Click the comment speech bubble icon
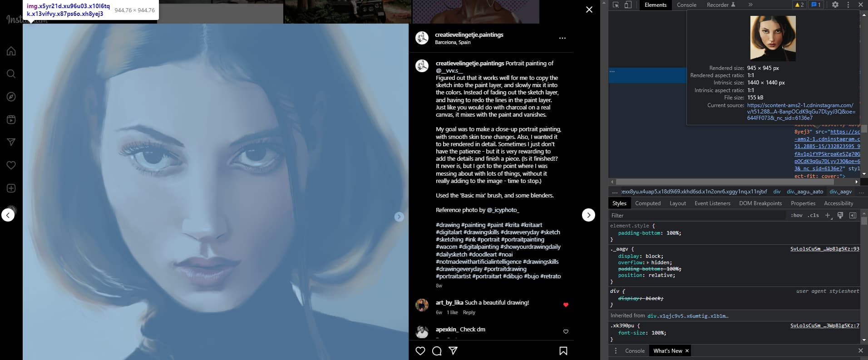 coord(437,351)
